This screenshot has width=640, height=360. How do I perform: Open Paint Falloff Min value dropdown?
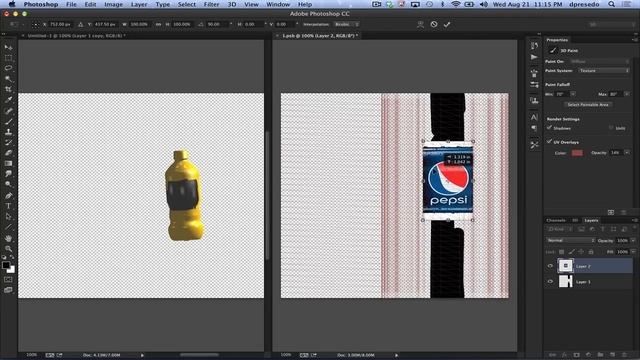tap(573, 94)
